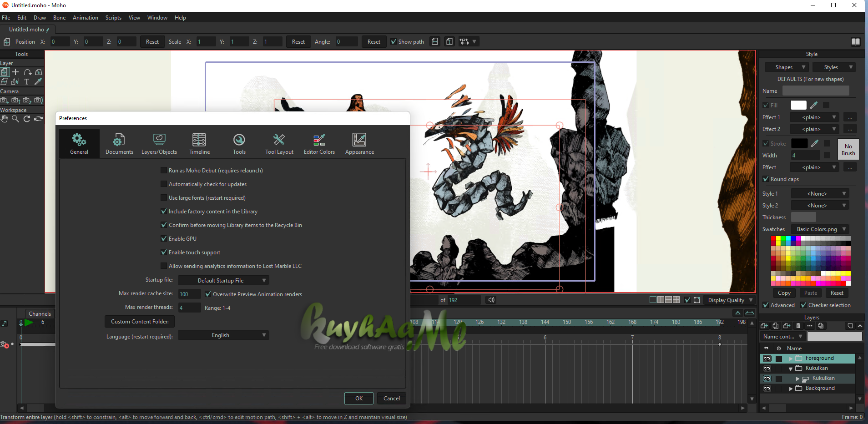Toggle audio mute speaker icon
This screenshot has width=868, height=424.
click(x=491, y=300)
